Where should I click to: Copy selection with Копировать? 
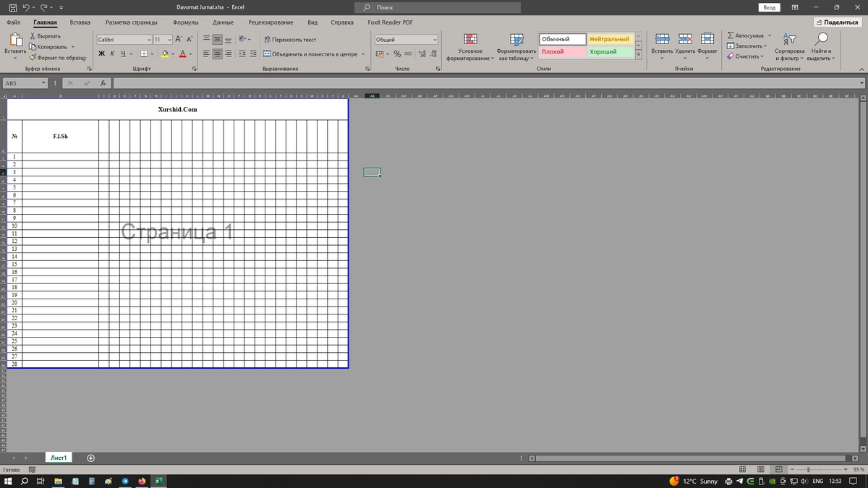49,47
